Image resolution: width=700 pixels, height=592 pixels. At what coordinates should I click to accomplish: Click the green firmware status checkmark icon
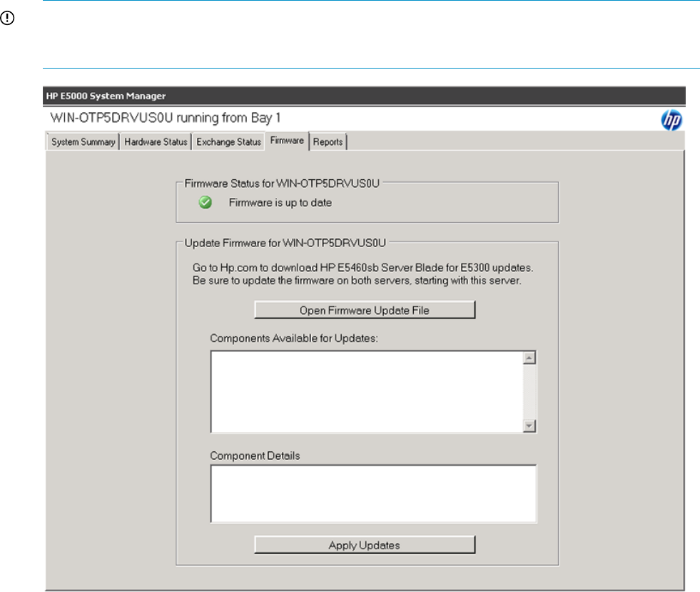click(206, 202)
